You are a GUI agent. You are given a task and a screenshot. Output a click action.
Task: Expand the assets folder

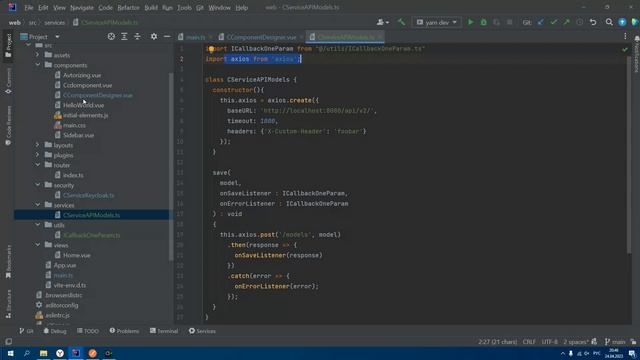(38, 55)
